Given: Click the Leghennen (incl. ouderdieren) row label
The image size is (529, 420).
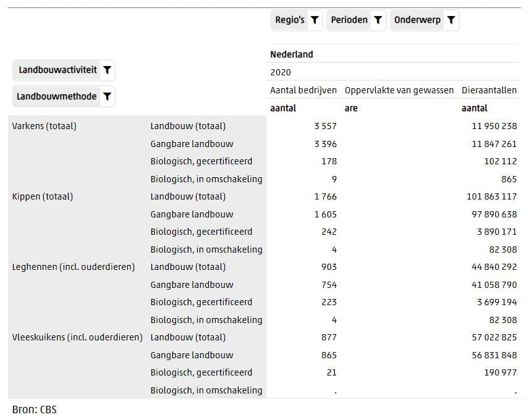Looking at the screenshot, I should 74,267.
